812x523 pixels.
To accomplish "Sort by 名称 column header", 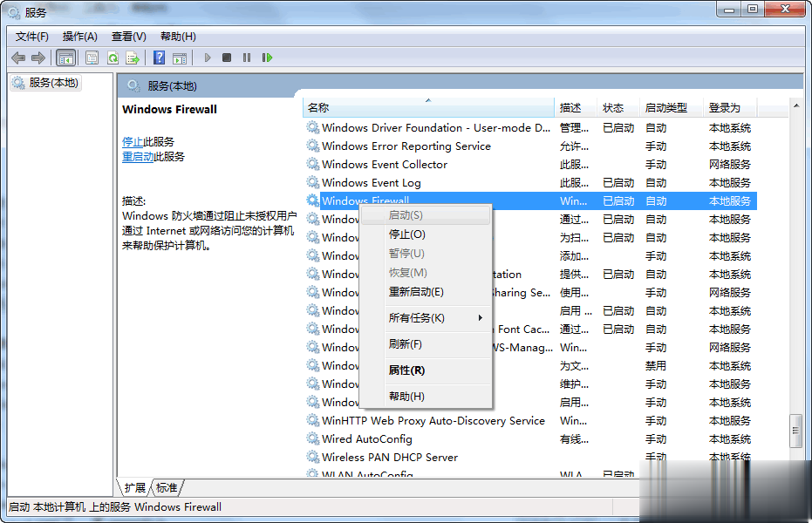I will (x=428, y=107).
